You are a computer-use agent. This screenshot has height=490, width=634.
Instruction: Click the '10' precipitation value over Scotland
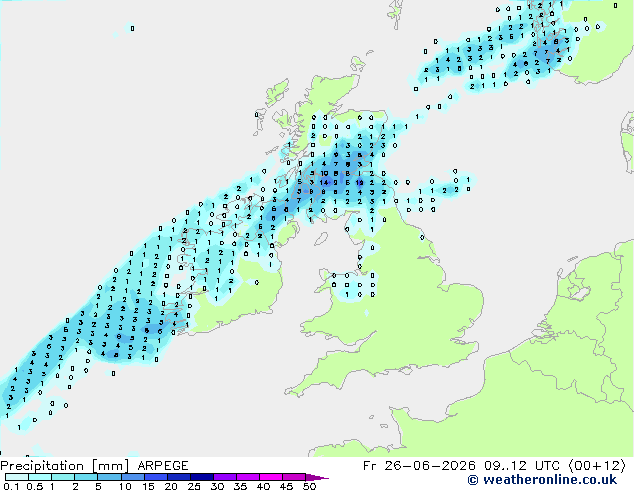[x=324, y=173]
